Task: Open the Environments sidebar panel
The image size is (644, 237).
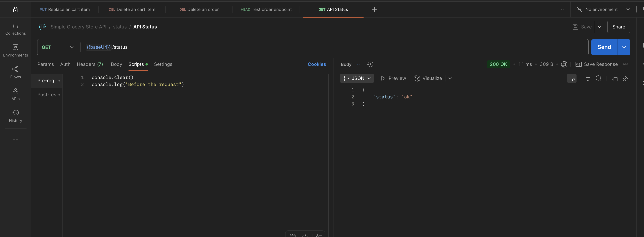Action: point(15,50)
